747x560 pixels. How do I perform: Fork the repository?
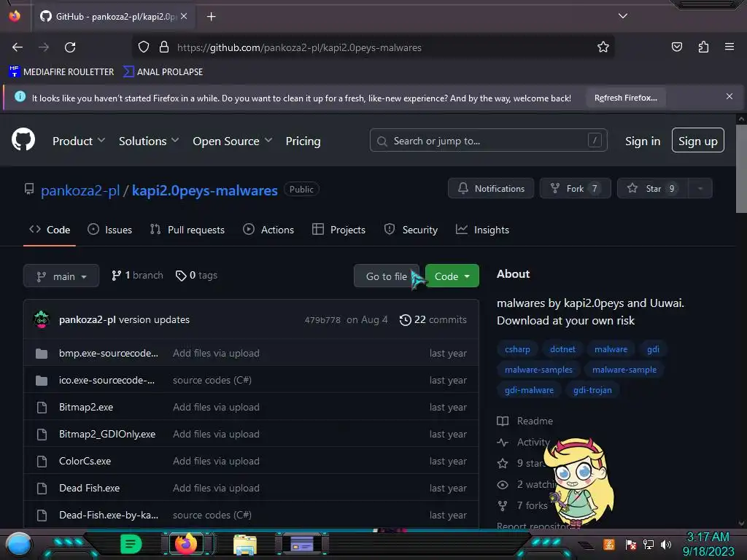[575, 189]
